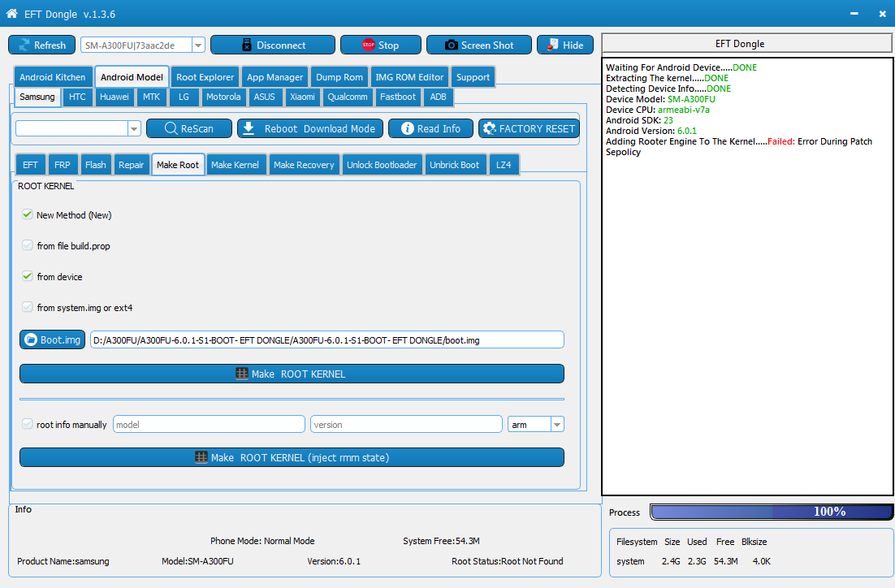This screenshot has height=588, width=895.
Task: Select the Android Model tab
Action: 132,77
